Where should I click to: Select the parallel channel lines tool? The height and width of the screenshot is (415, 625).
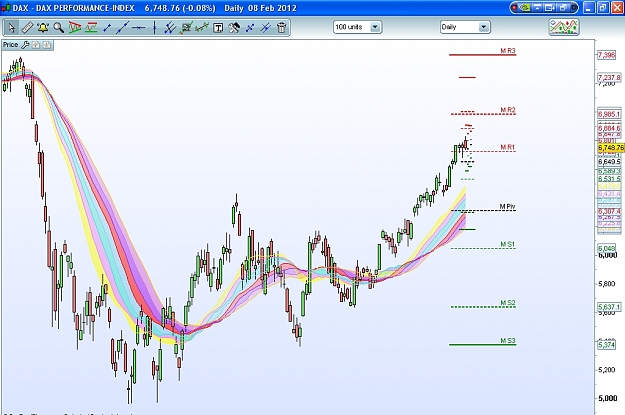point(170,28)
